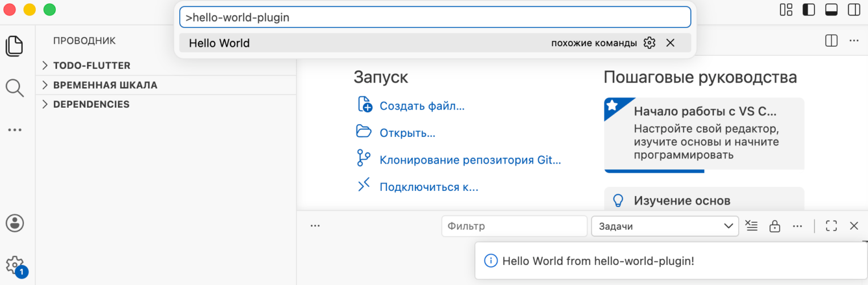
Task: Clear the output panel
Action: [751, 226]
